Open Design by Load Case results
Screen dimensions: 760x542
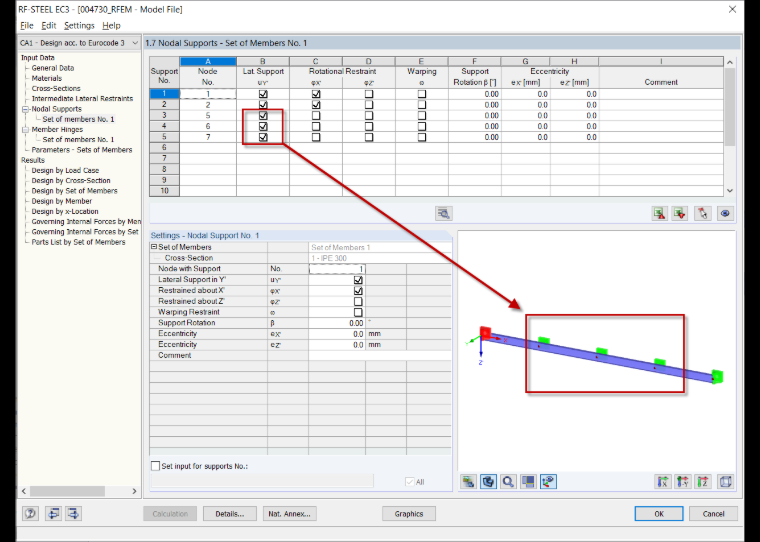[65, 171]
